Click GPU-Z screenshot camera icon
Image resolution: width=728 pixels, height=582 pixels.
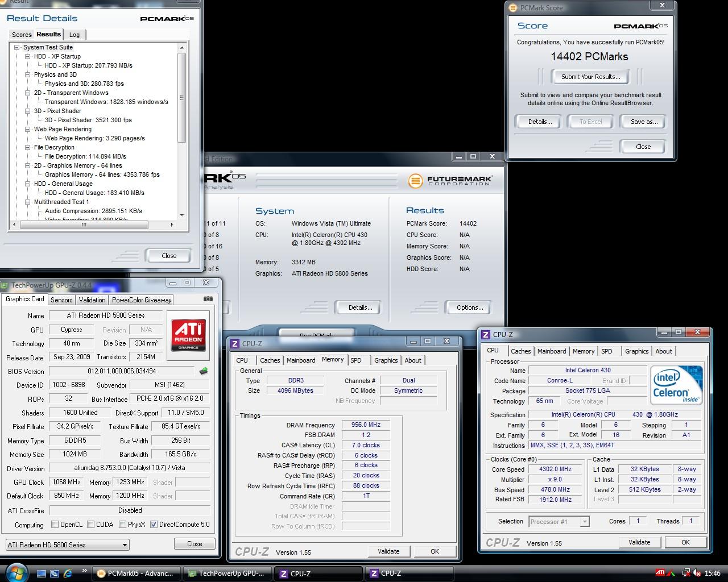(208, 298)
